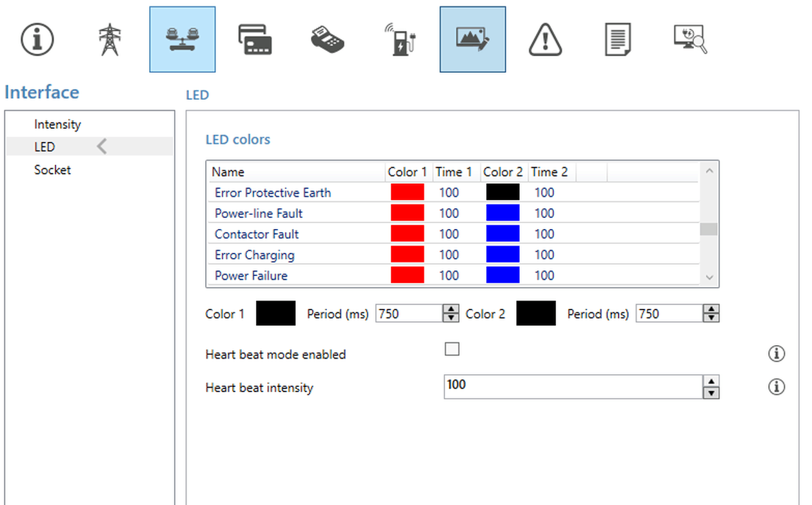This screenshot has height=505, width=812.
Task: Show info for Heart beat intensity
Action: click(777, 387)
